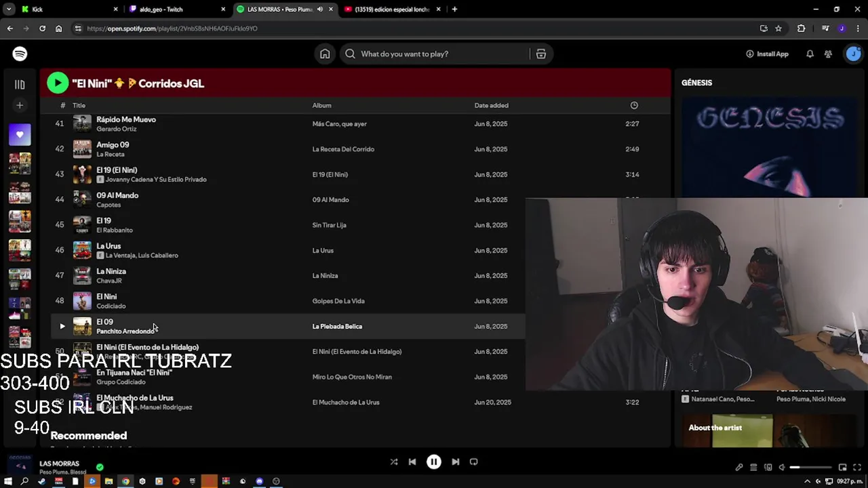The height and width of the screenshot is (488, 868).
Task: Open album La Plebada Belica
Action: click(337, 326)
